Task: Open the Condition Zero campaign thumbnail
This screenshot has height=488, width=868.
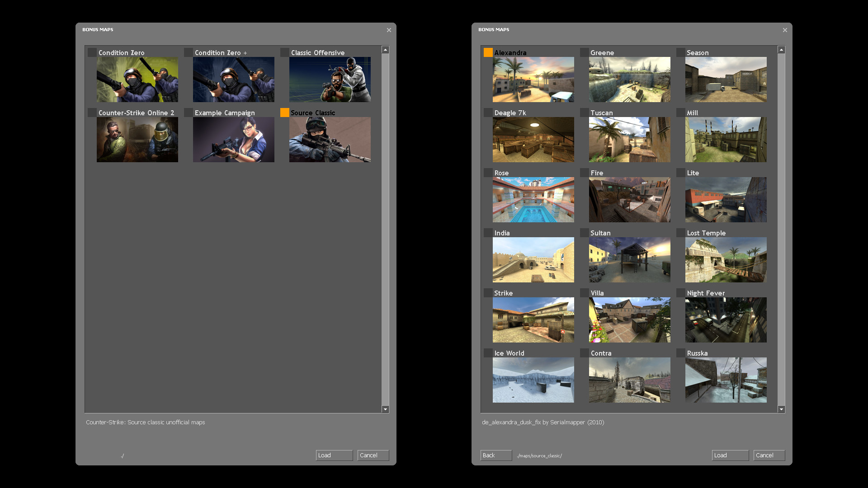Action: click(x=137, y=80)
